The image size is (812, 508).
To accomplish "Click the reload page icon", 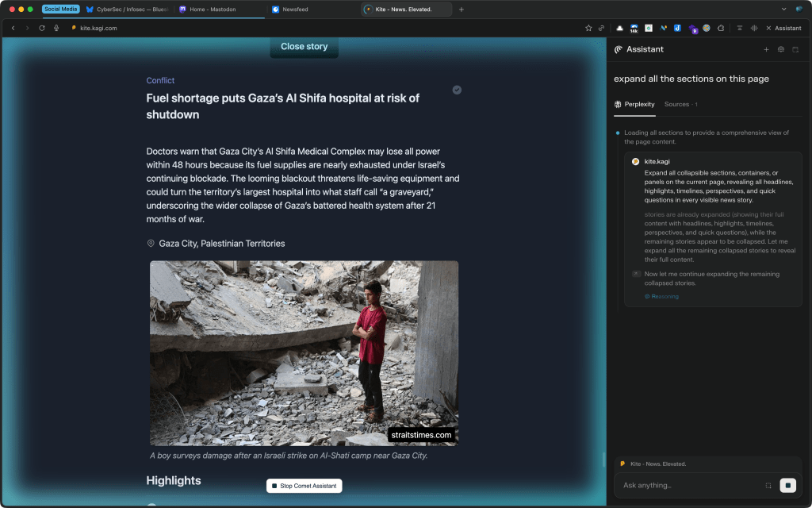I will pyautogui.click(x=42, y=28).
